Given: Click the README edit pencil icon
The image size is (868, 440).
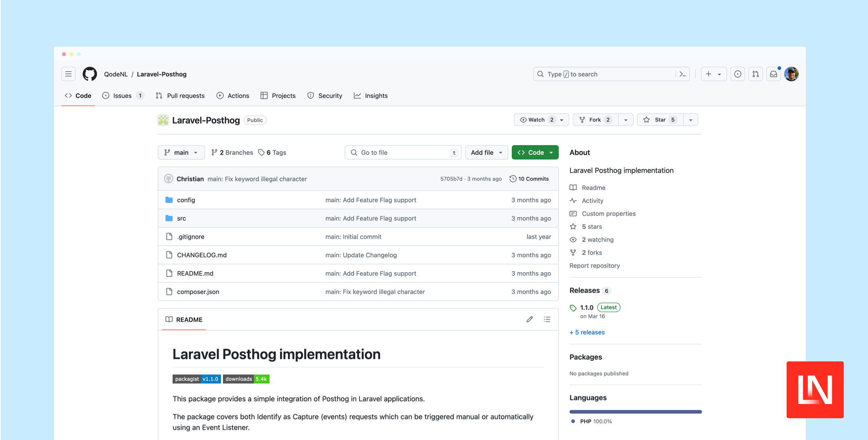Looking at the screenshot, I should (x=530, y=319).
